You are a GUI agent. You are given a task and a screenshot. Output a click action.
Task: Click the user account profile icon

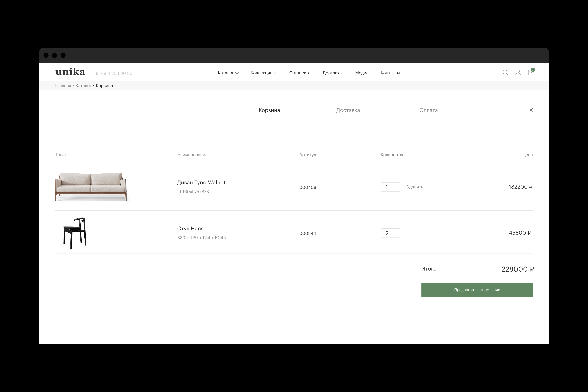(518, 72)
